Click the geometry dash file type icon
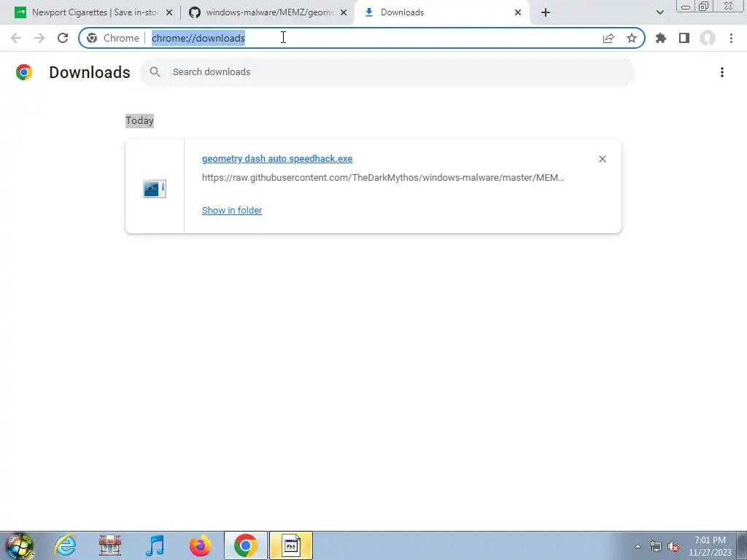 pyautogui.click(x=155, y=189)
